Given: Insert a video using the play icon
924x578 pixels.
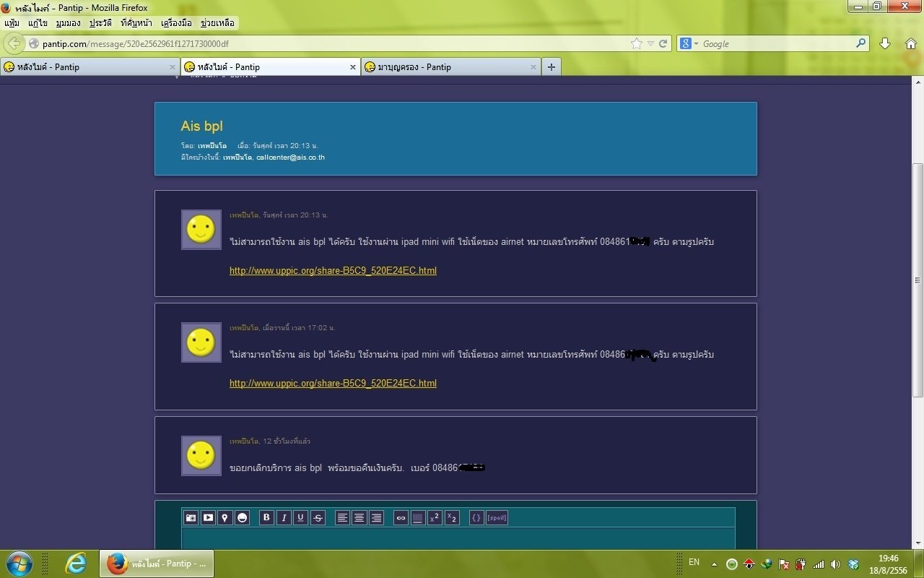Looking at the screenshot, I should point(208,517).
